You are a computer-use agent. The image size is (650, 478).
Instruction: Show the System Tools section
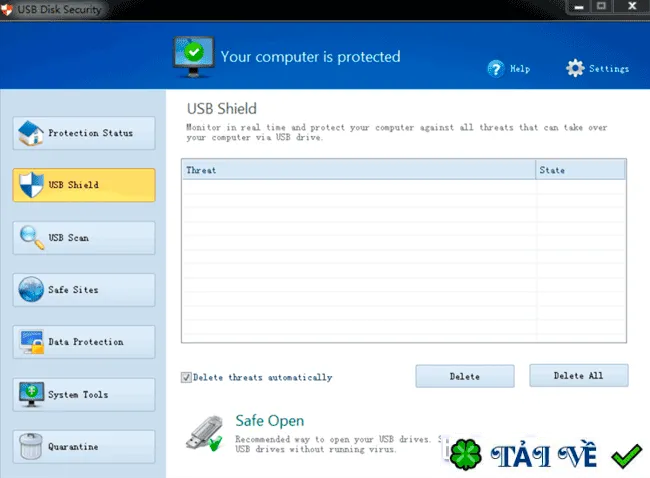pos(84,394)
